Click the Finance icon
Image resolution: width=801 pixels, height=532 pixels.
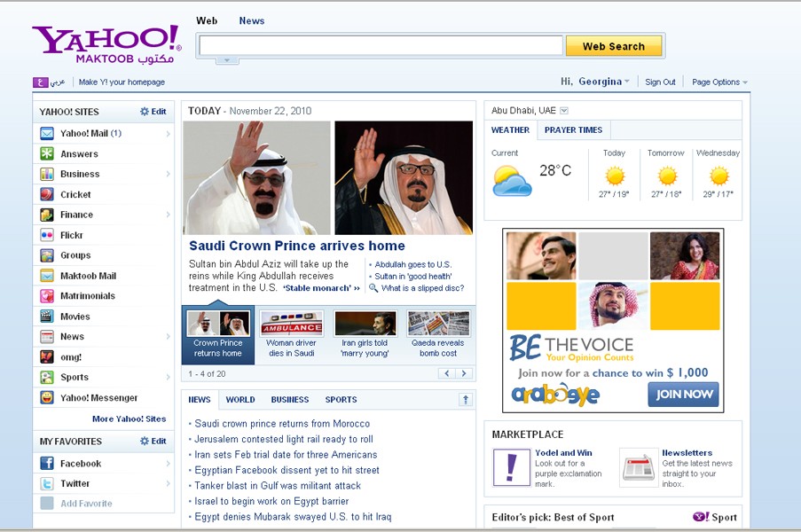pyautogui.click(x=47, y=215)
